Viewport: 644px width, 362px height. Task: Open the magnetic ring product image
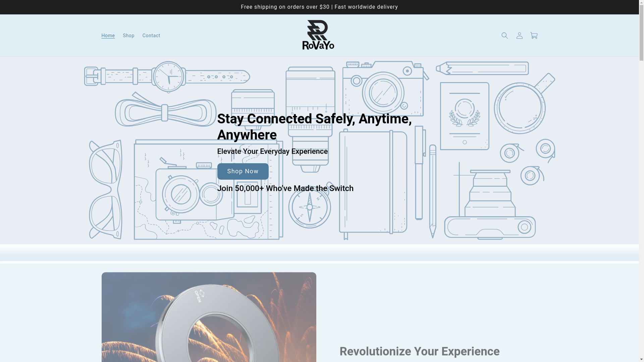(209, 317)
